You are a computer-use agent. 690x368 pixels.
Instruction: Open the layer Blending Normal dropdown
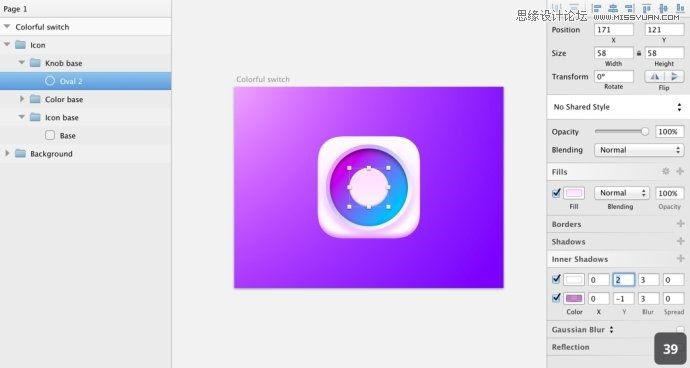click(639, 150)
